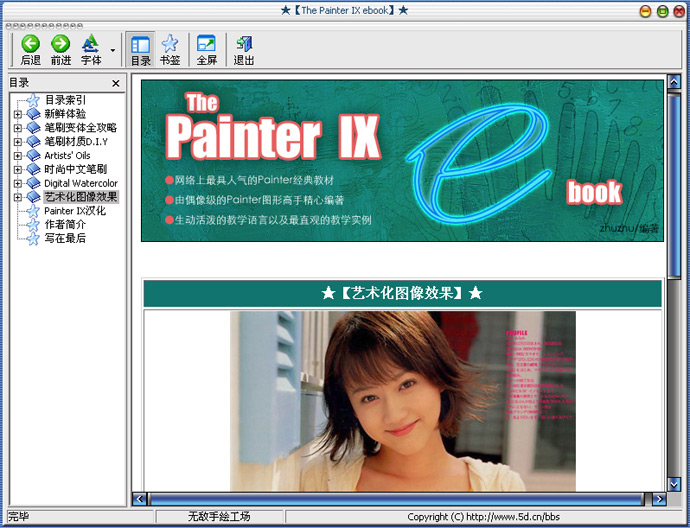This screenshot has height=528, width=690.
Task: Open the 写在最后 closing page
Action: click(65, 238)
